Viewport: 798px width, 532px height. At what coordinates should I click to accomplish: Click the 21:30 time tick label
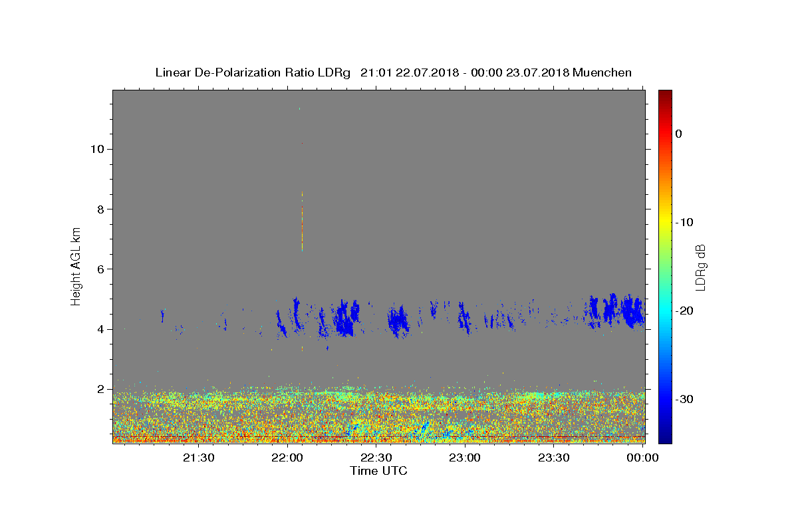tap(199, 458)
